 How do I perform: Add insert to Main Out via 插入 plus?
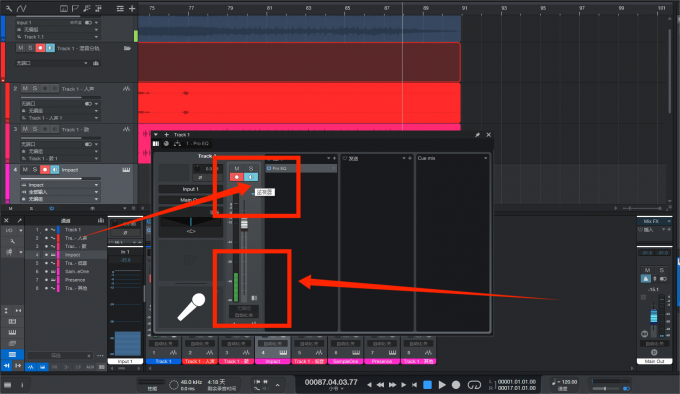pyautogui.click(x=669, y=230)
